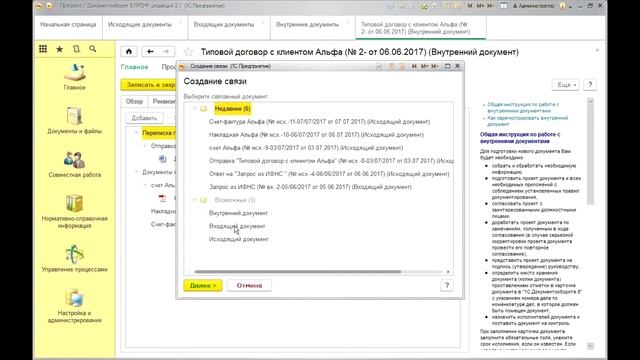Viewport: 640px width, 360px height.
Task: Click right arrow of dialog horizontal scrollbar
Action: coord(448,271)
